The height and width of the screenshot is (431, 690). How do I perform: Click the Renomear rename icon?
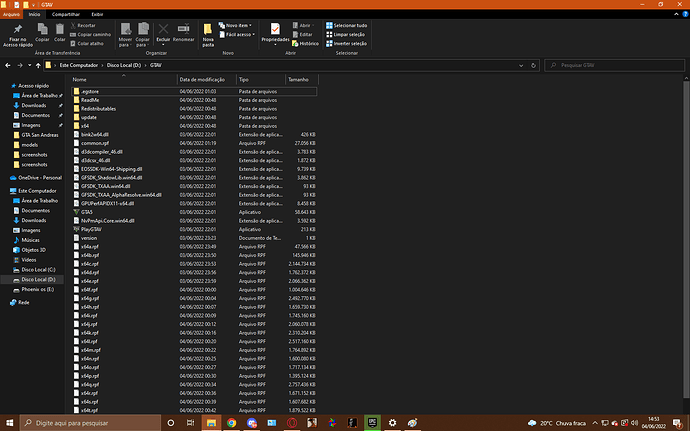pyautogui.click(x=184, y=33)
